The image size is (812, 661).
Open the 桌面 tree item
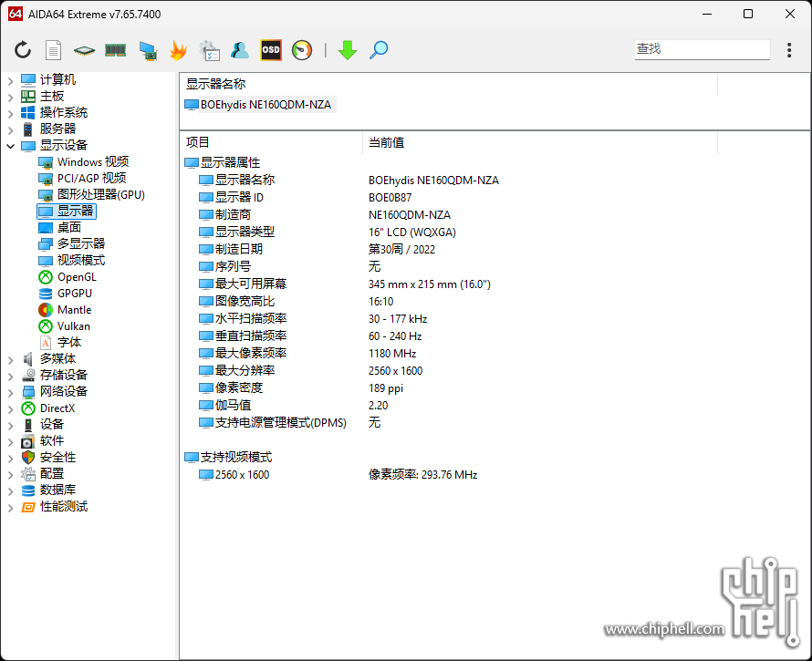point(59,228)
